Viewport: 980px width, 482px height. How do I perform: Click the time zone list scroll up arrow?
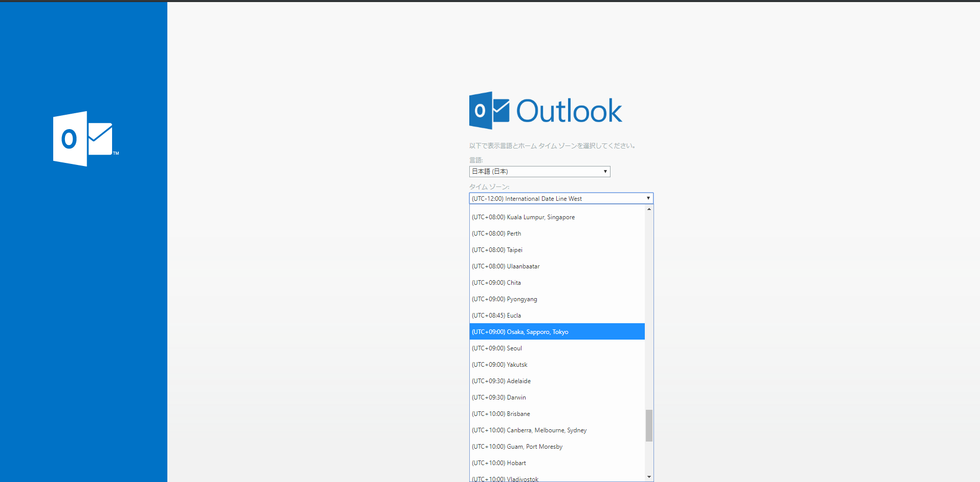[x=649, y=209]
